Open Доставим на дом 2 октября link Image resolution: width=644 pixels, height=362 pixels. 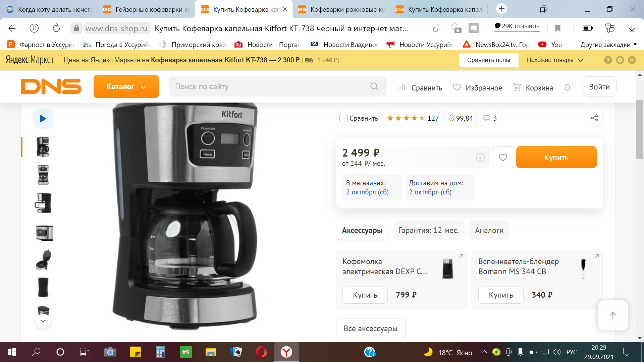pyautogui.click(x=430, y=192)
